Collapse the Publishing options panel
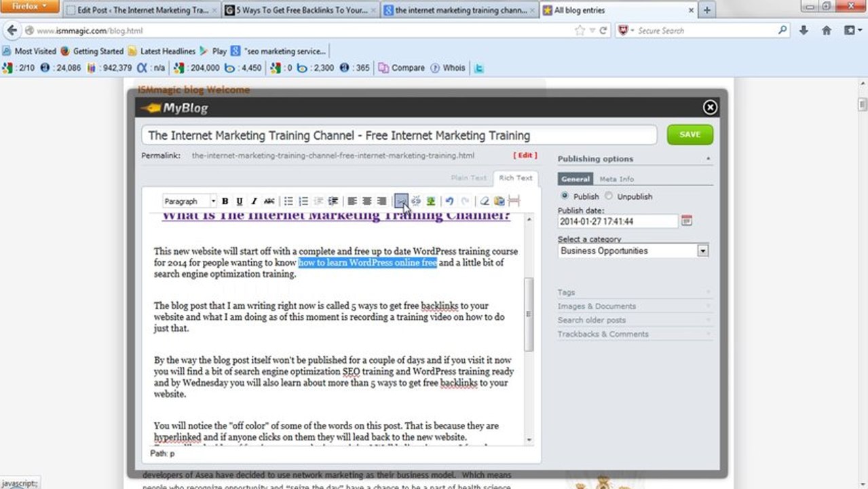Image resolution: width=868 pixels, height=489 pixels. (x=709, y=159)
